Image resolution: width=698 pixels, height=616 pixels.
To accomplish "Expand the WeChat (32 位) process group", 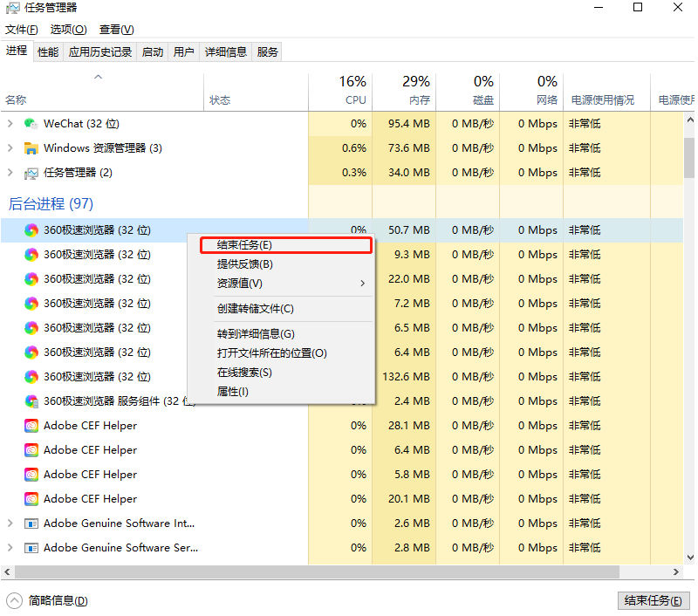I will 10,123.
